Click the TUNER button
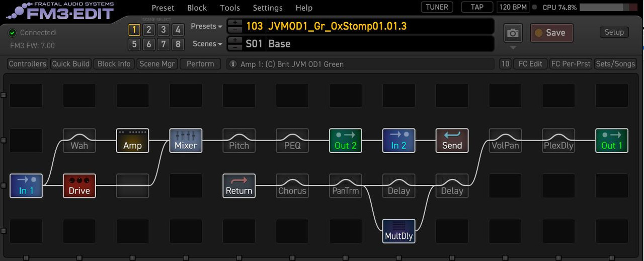This screenshot has width=644, height=261. (x=437, y=7)
